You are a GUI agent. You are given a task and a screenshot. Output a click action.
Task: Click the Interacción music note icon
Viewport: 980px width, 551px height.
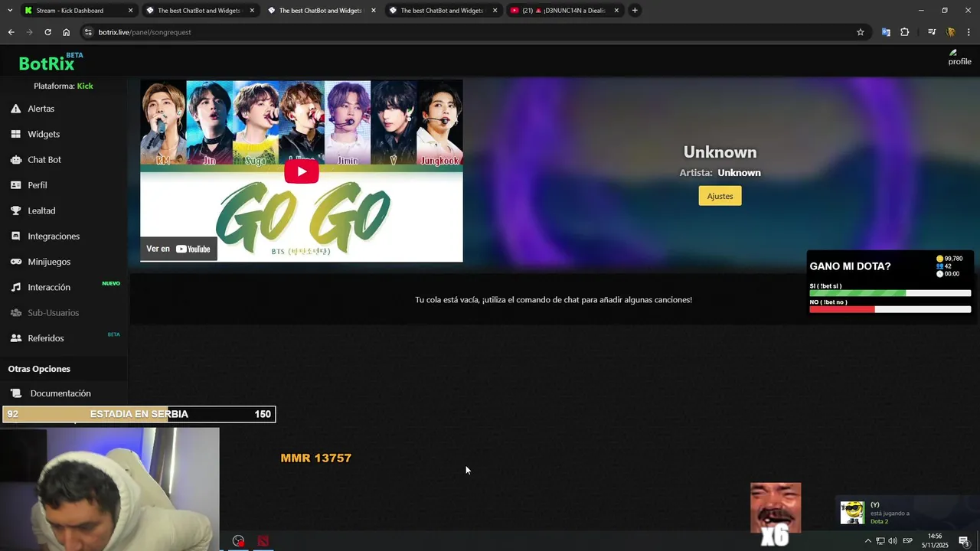(15, 287)
